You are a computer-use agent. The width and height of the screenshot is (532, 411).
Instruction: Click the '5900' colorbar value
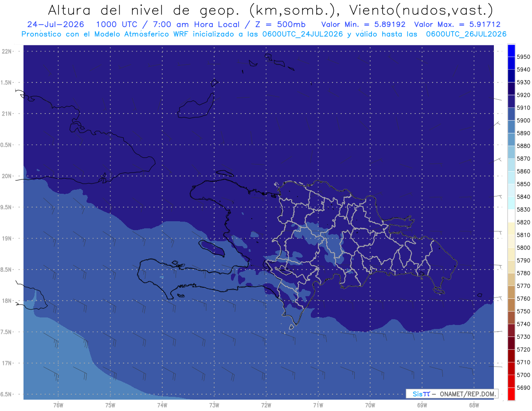point(523,120)
